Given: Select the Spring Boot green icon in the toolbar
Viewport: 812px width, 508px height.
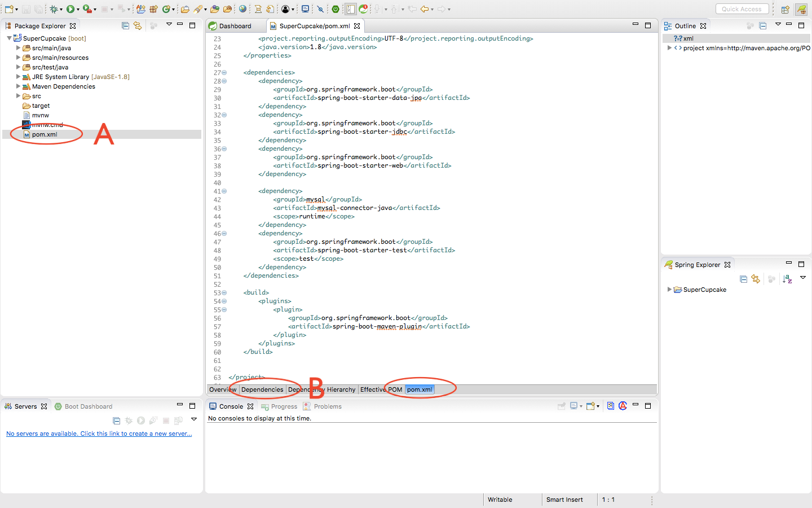Looking at the screenshot, I should point(336,9).
